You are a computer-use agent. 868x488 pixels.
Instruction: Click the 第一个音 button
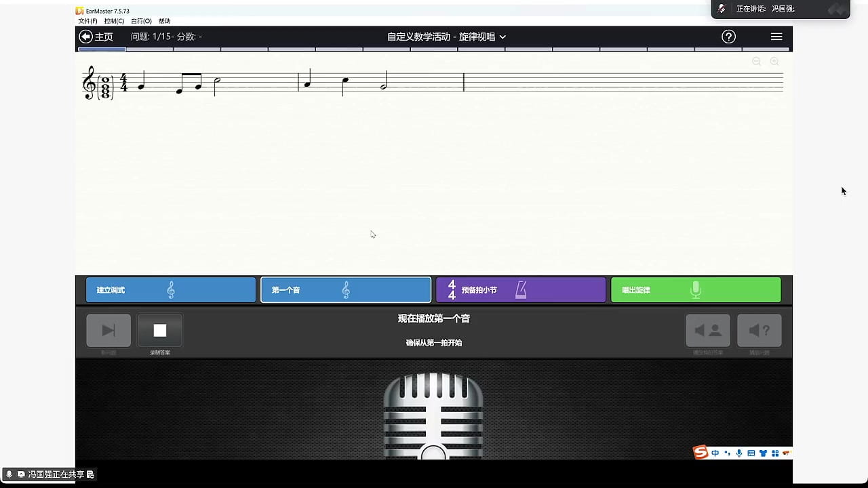pyautogui.click(x=346, y=290)
